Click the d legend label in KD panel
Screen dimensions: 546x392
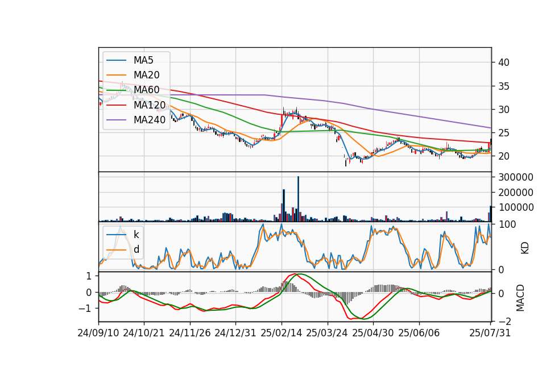coord(136,249)
